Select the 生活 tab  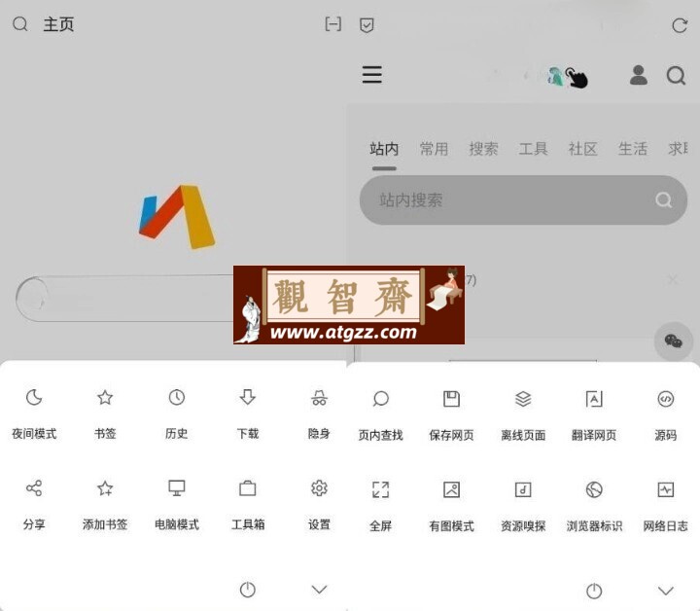coord(633,148)
